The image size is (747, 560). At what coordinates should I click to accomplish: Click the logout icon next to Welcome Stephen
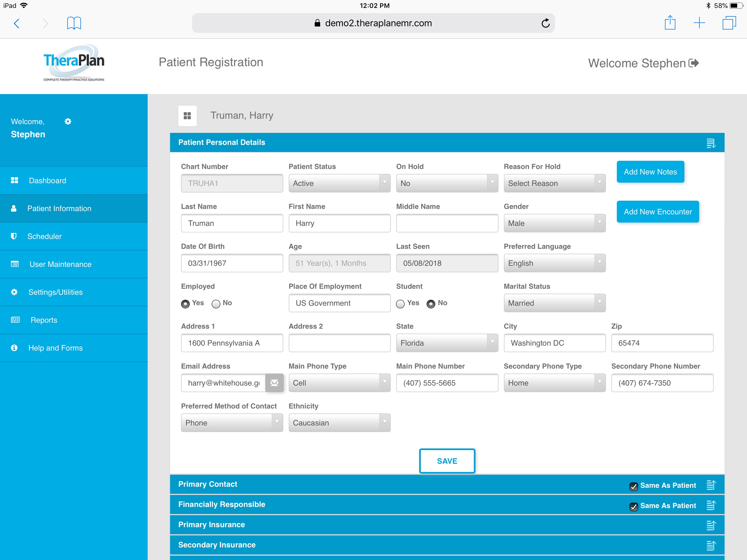tap(694, 63)
